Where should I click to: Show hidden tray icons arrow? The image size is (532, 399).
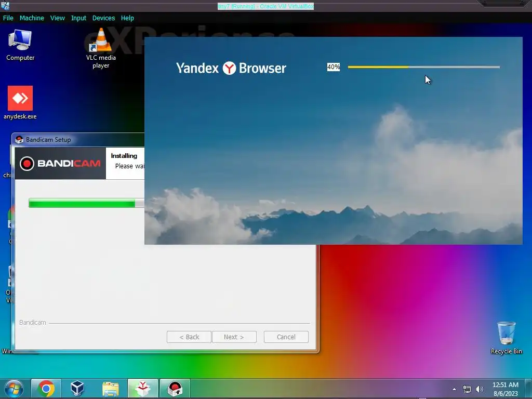point(454,389)
